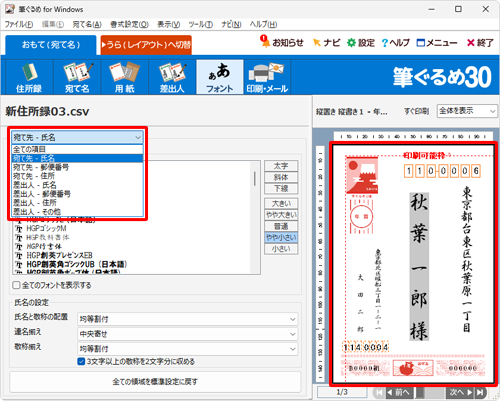Go to previous record with 前へ
The image size is (500, 401).
pos(398,392)
